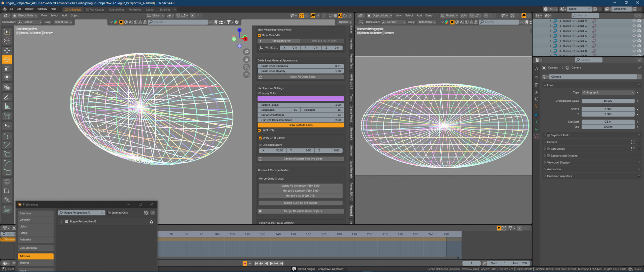This screenshot has height=272, width=644.
Task: Switch to the Compositing workspace tab
Action: (116, 10)
